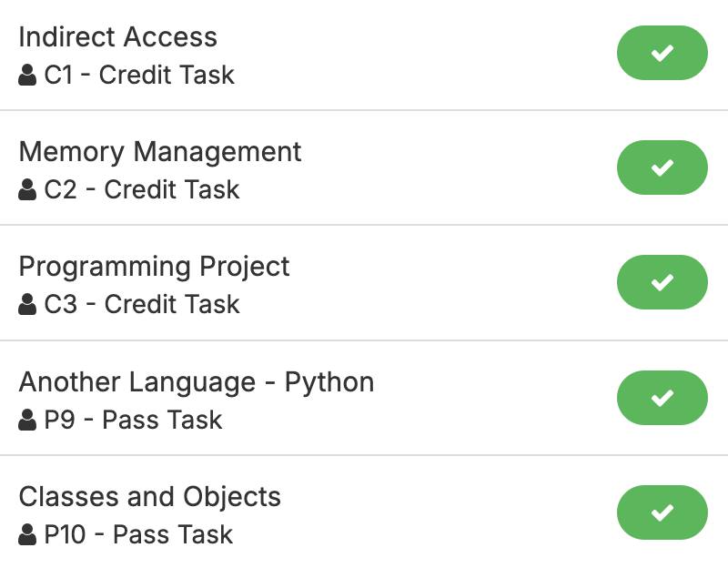Click the person icon beside C1 - Credit Task

27,75
